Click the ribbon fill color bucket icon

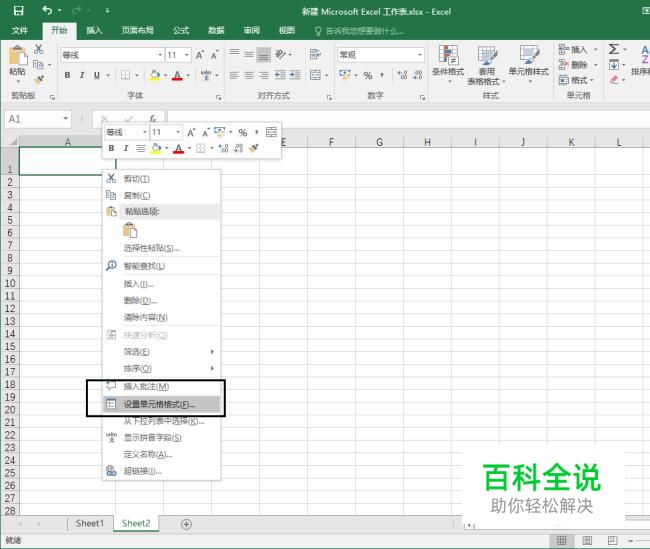(x=154, y=75)
